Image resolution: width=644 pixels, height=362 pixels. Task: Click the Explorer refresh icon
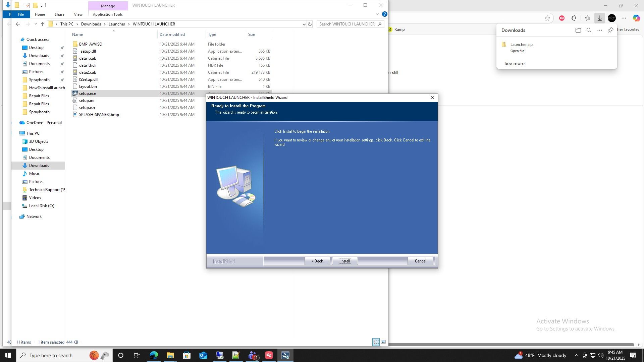pyautogui.click(x=310, y=24)
